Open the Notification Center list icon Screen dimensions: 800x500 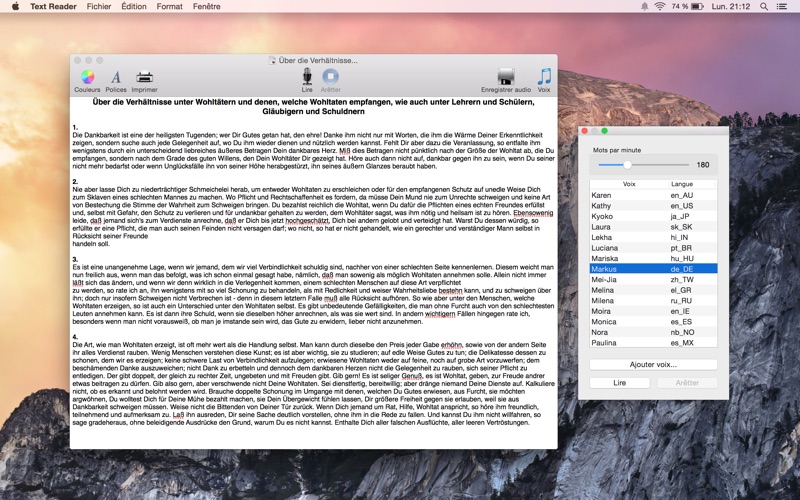(781, 6)
